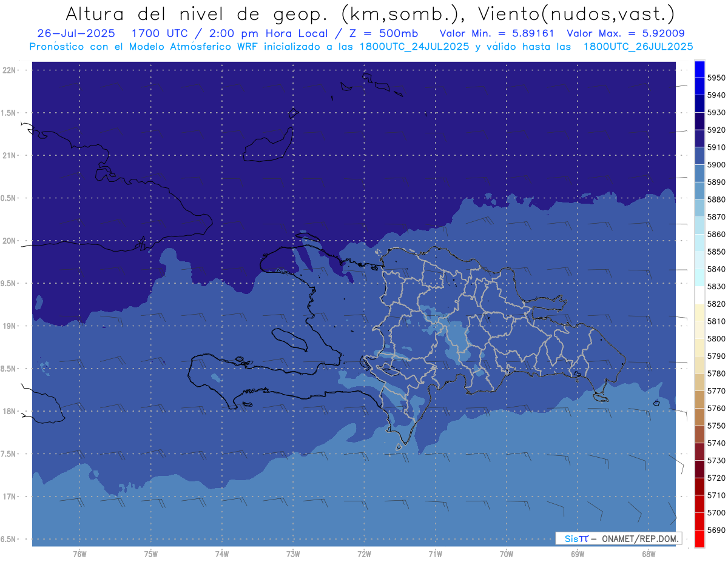728x562 pixels.
Task: Click the legend value 5740
Action: [x=716, y=443]
